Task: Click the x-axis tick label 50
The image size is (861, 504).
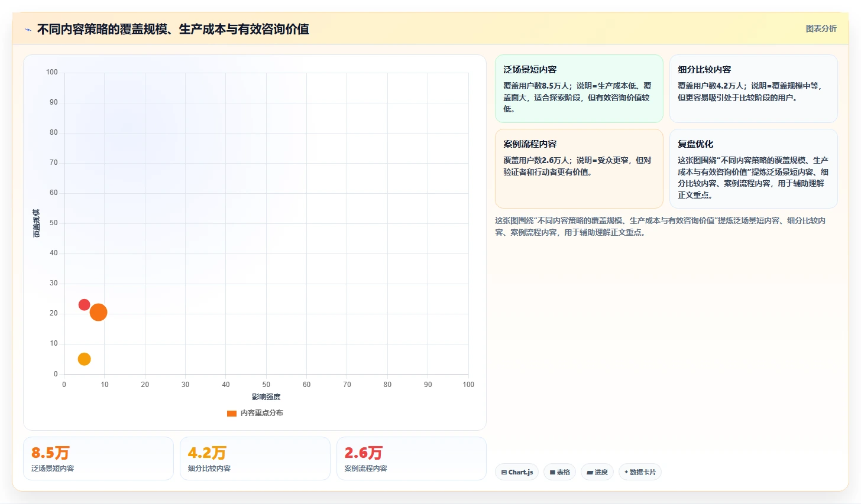Action: click(266, 385)
